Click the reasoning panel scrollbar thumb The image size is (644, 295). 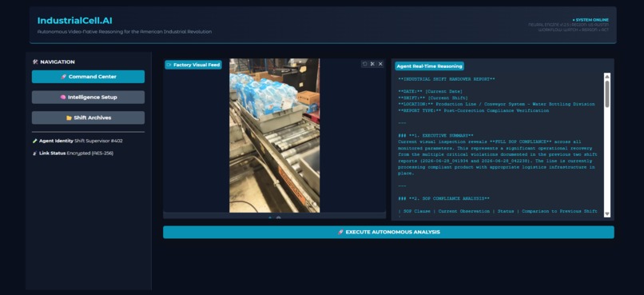[x=607, y=94]
